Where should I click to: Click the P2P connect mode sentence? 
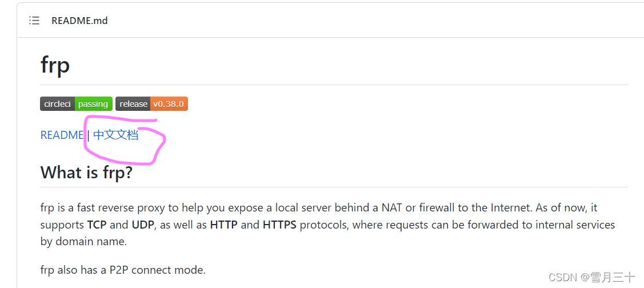pos(123,270)
